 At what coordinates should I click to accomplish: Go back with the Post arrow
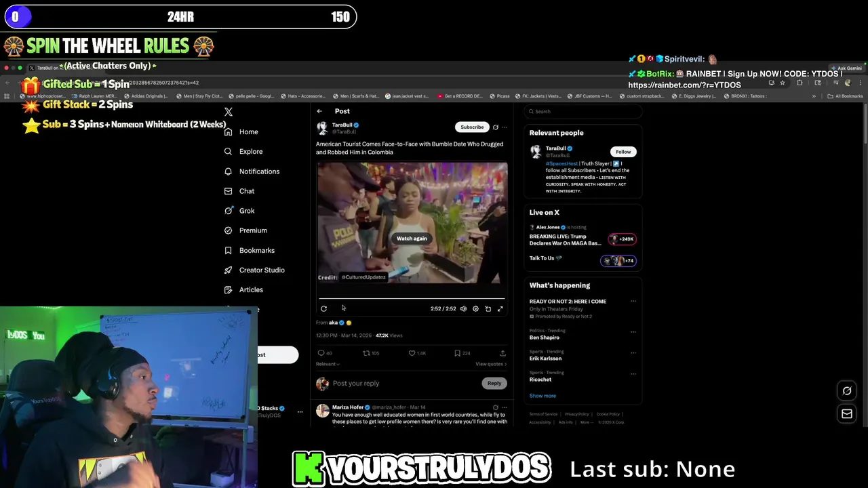[x=319, y=111]
